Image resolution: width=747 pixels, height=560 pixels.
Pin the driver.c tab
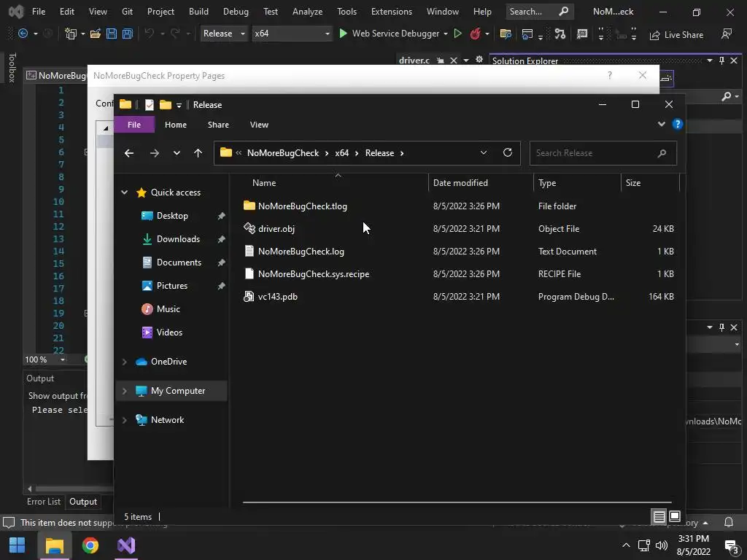(441, 61)
